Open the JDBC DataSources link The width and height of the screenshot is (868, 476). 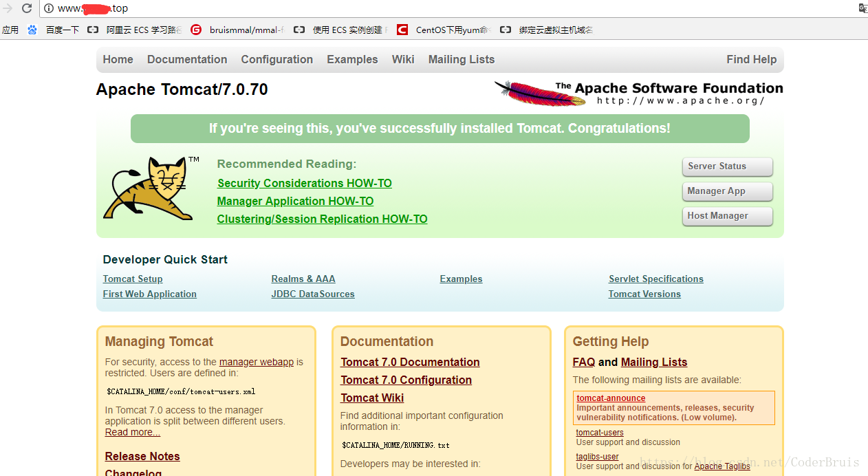313,294
